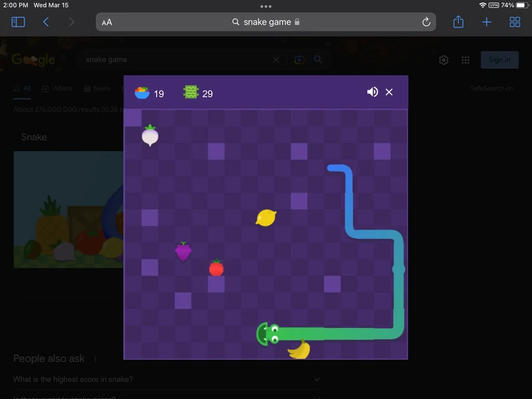Submit search with magnifier icon
The height and width of the screenshot is (399, 532).
point(318,59)
